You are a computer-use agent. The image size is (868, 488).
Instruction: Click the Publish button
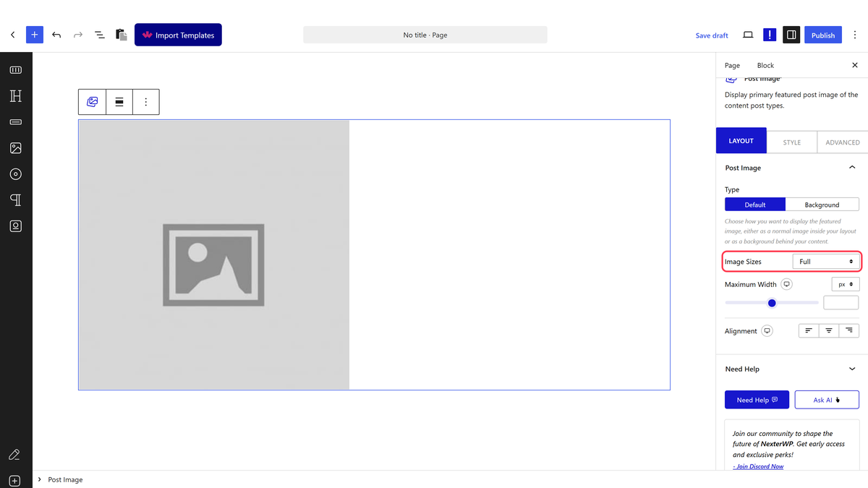823,35
